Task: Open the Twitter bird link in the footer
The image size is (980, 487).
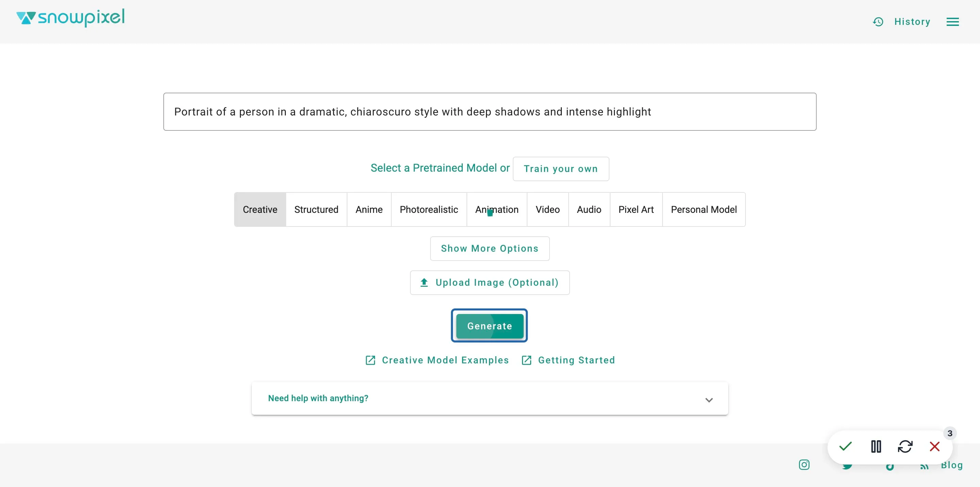Action: [x=847, y=467]
